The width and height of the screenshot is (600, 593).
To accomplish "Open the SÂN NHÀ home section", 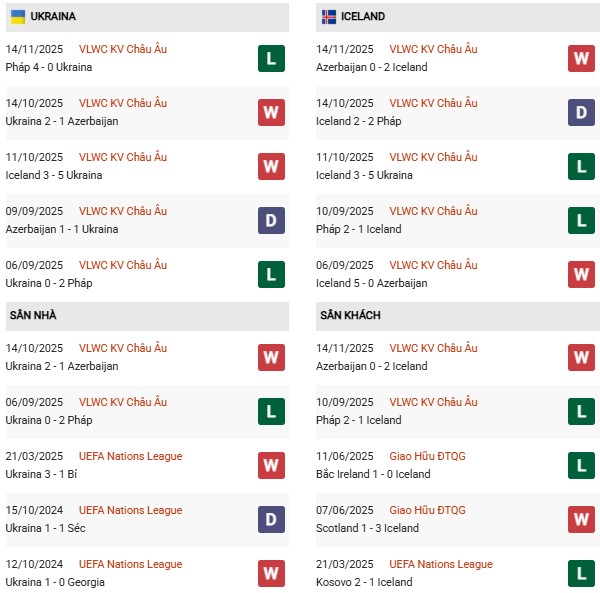I will [x=33, y=315].
